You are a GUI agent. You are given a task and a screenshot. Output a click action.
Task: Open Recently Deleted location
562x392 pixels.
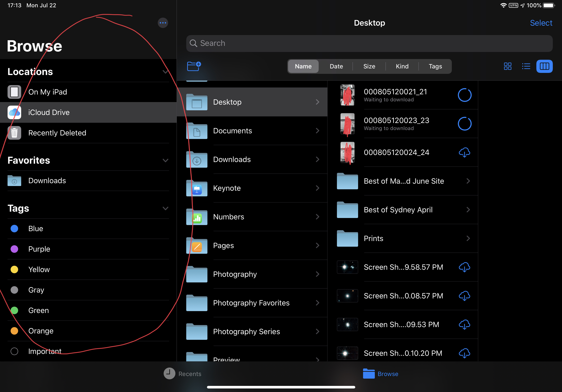point(88,133)
